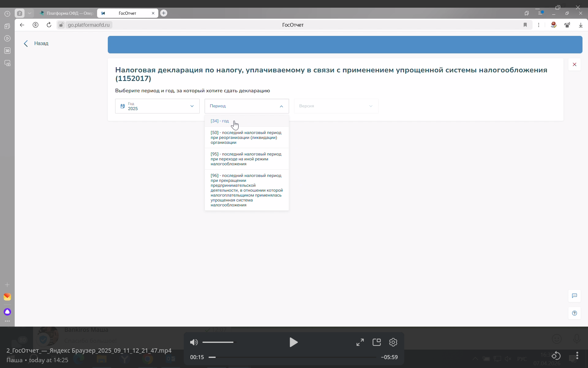Viewport: 588px width, 368px height.
Task: Mute the video with speaker icon
Action: (x=194, y=342)
